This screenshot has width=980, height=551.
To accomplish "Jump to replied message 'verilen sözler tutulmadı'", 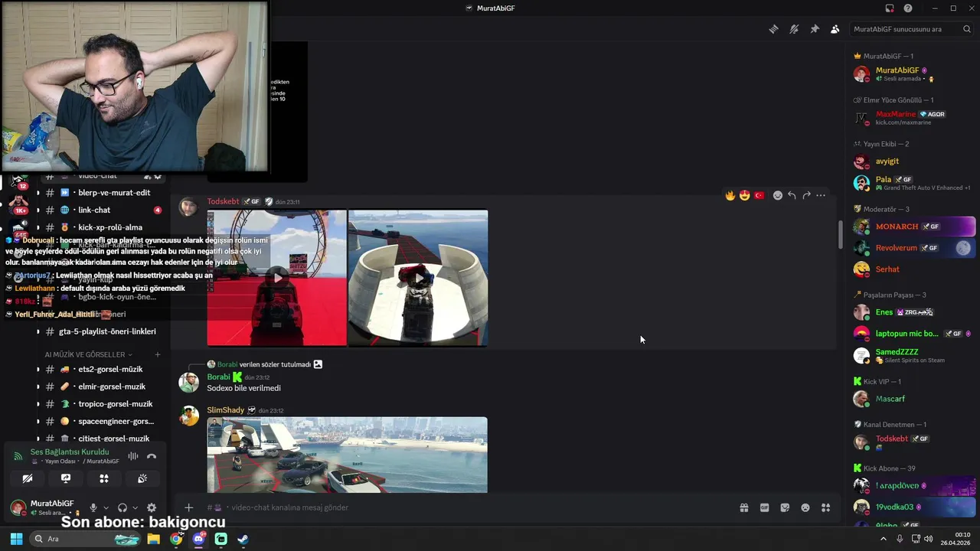I will pyautogui.click(x=275, y=364).
